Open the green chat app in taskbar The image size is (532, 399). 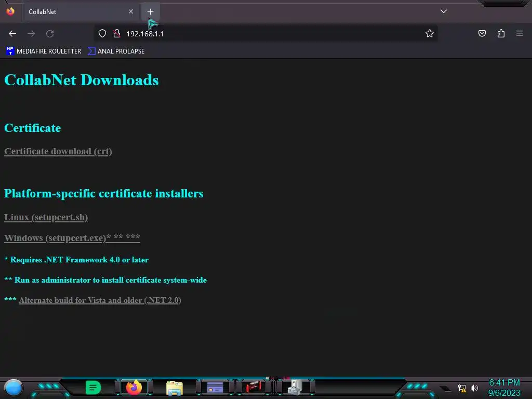[94, 388]
